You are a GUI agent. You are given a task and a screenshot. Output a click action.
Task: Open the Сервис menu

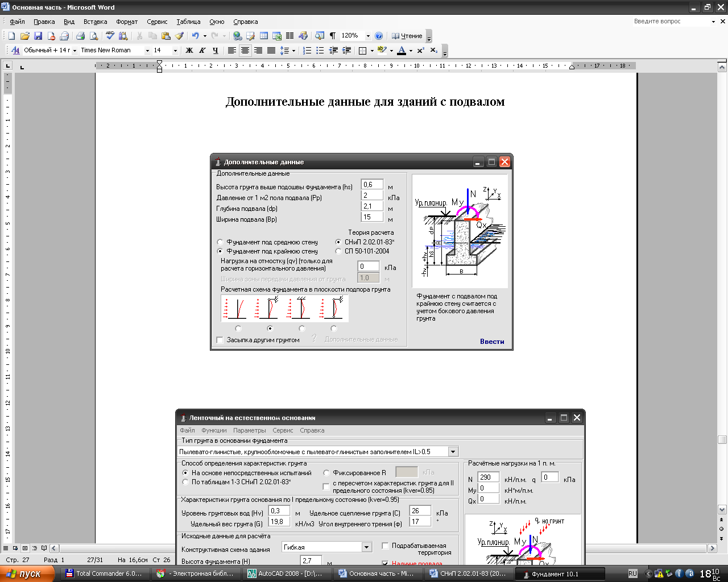click(x=157, y=22)
